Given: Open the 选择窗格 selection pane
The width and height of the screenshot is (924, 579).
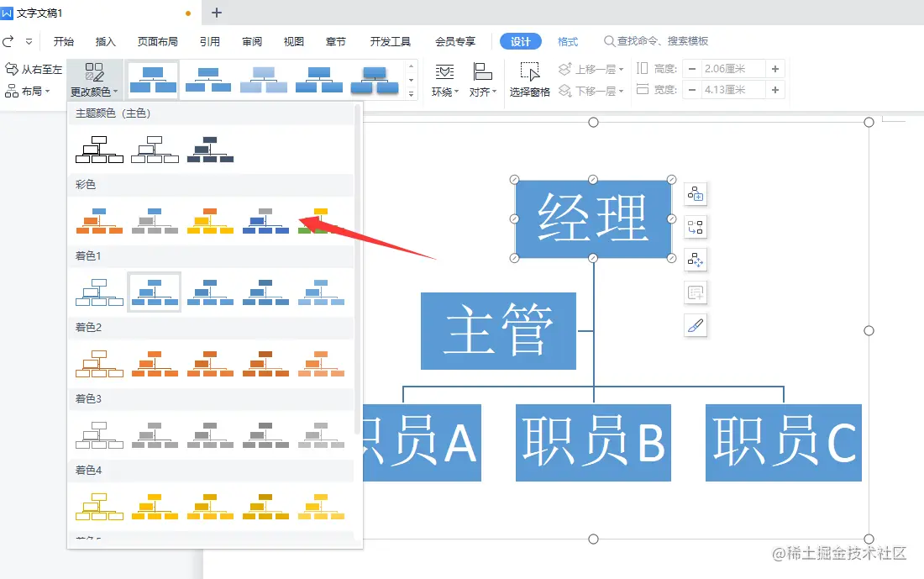Looking at the screenshot, I should (529, 80).
